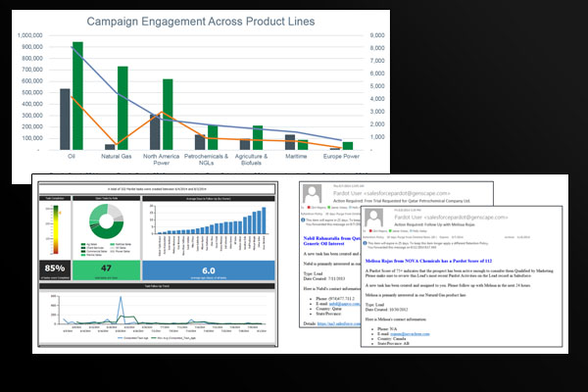Select the green Natural Gas bar
Viewport: 588px width, 392px height.
(123, 109)
